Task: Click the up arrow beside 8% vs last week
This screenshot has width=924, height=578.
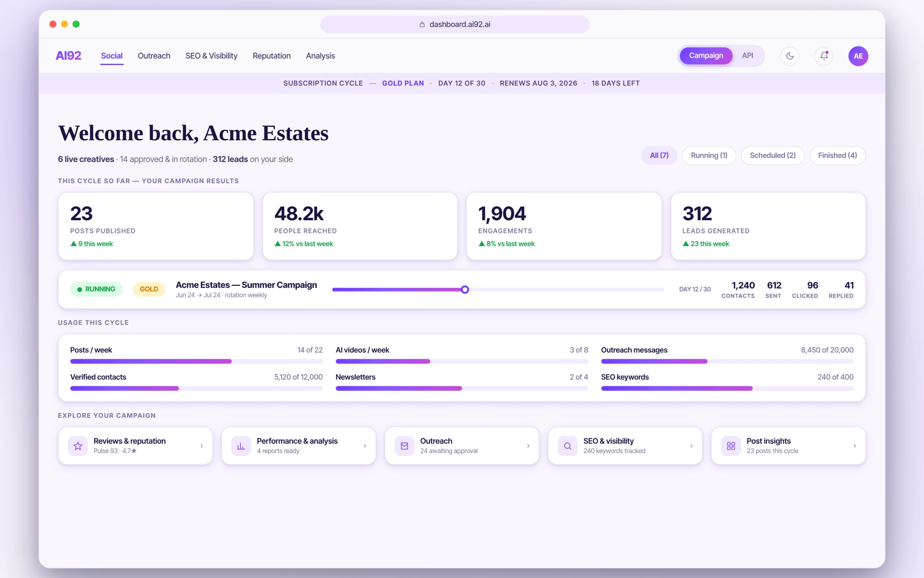Action: (x=482, y=243)
